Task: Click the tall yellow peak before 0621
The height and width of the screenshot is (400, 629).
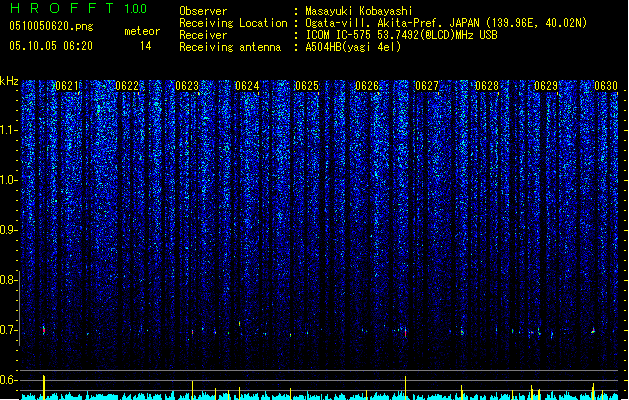Action: click(44, 387)
